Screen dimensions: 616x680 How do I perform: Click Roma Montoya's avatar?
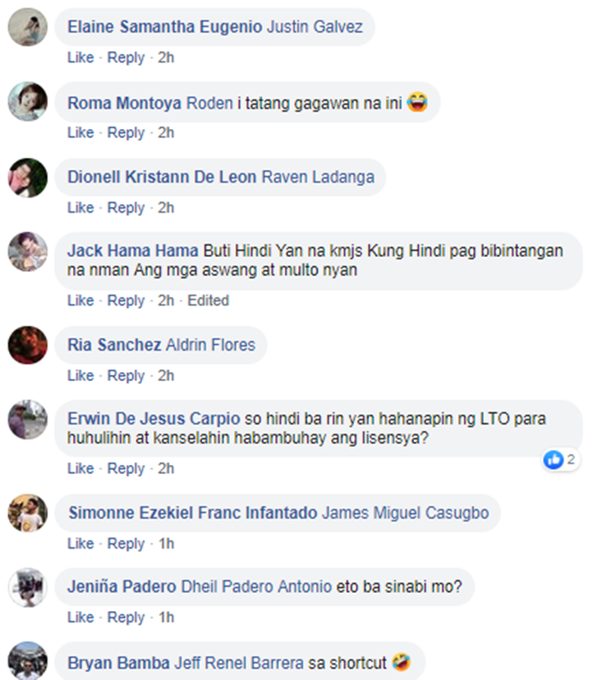[28, 102]
